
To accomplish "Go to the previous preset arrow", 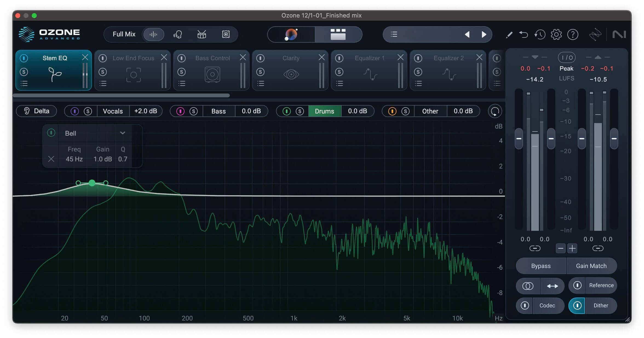I will pos(467,34).
